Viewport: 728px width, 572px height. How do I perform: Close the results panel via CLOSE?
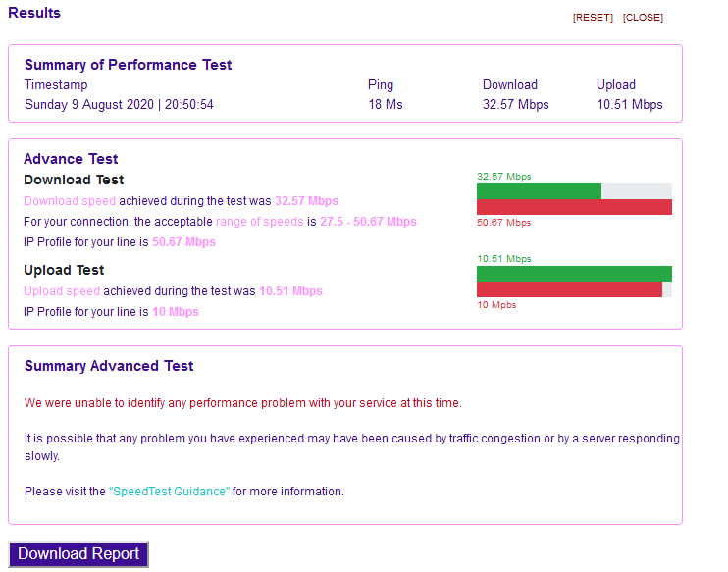pos(643,18)
